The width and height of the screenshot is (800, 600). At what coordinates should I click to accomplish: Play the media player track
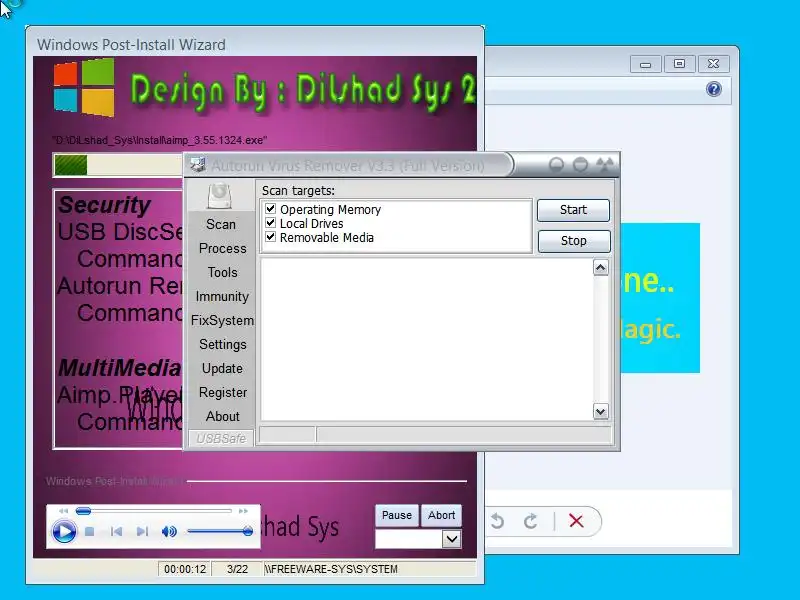64,532
